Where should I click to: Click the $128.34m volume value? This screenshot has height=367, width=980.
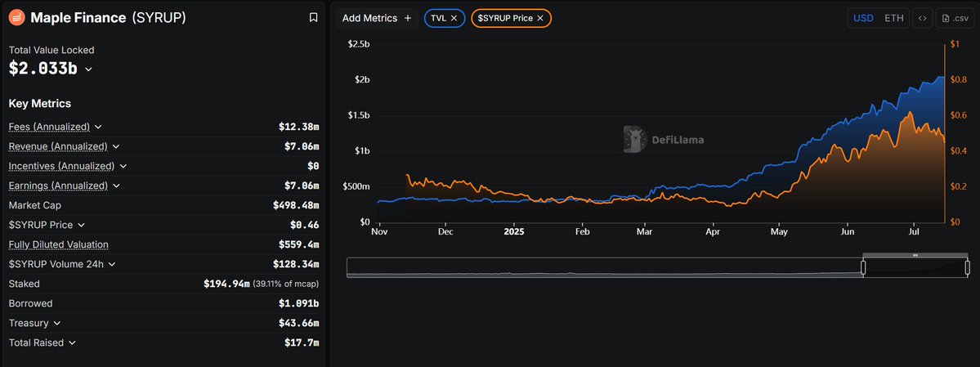[296, 265]
